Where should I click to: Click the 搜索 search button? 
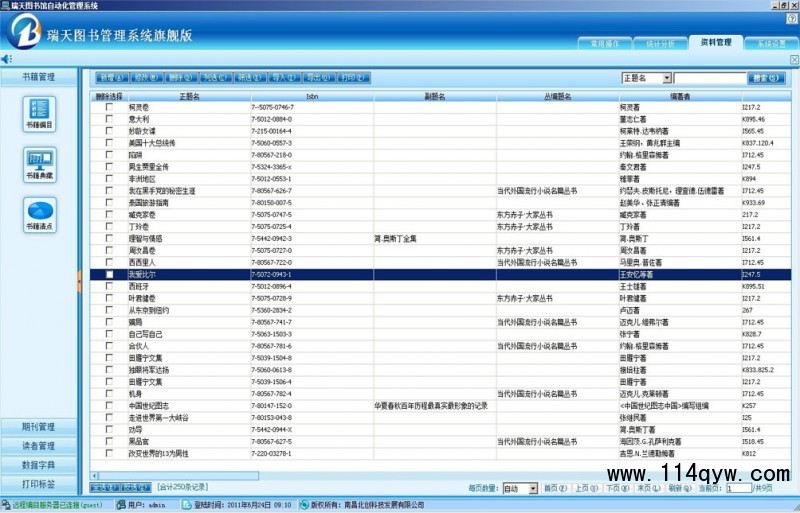(764, 77)
